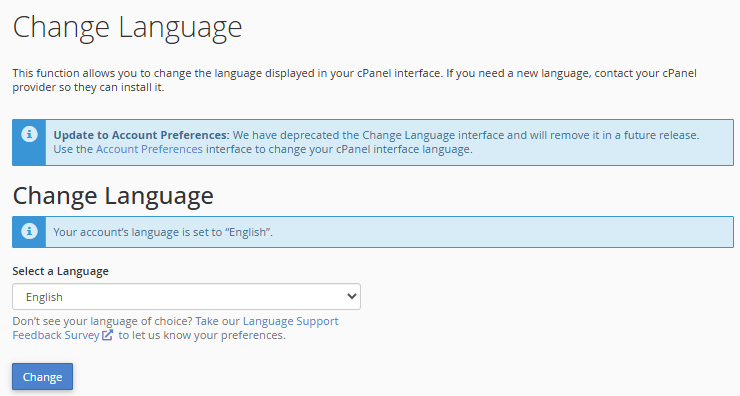
Task: Click the info icon beside account language message
Action: 29,231
